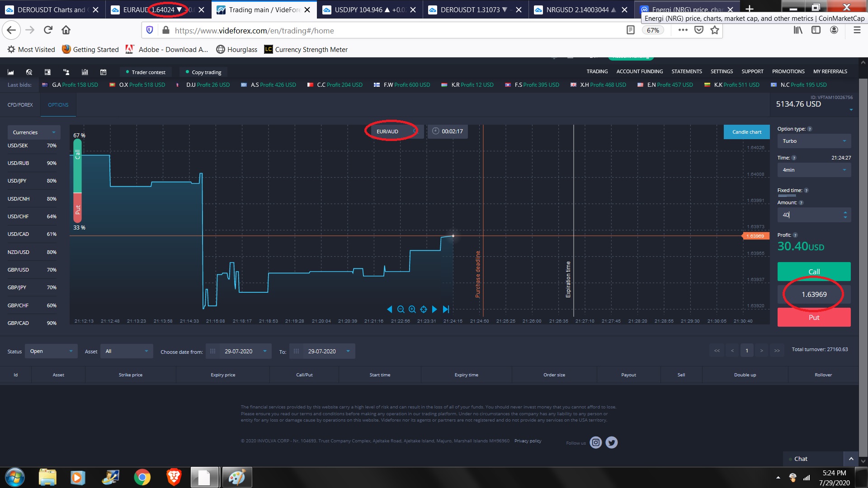The image size is (868, 488).
Task: Toggle the Trader contest indicator
Action: click(146, 72)
